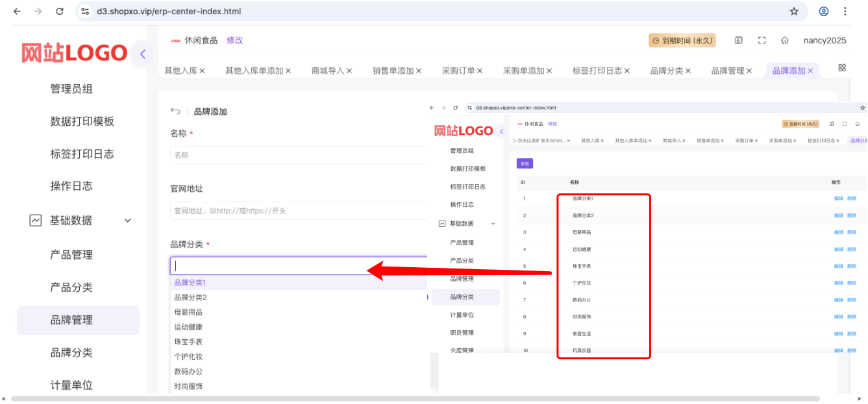
Task: Switch to the 标签打印日志 tab in the main tab bar
Action: pos(597,71)
